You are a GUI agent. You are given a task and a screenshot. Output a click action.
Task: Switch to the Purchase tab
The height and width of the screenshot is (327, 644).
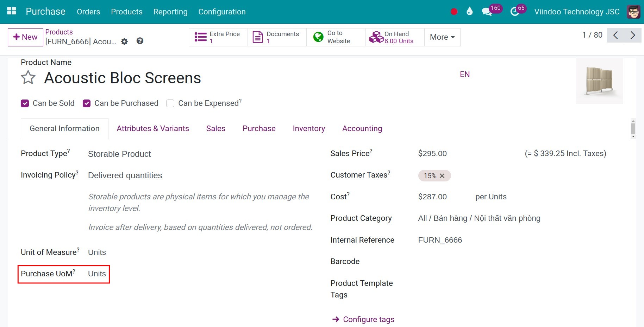point(259,129)
